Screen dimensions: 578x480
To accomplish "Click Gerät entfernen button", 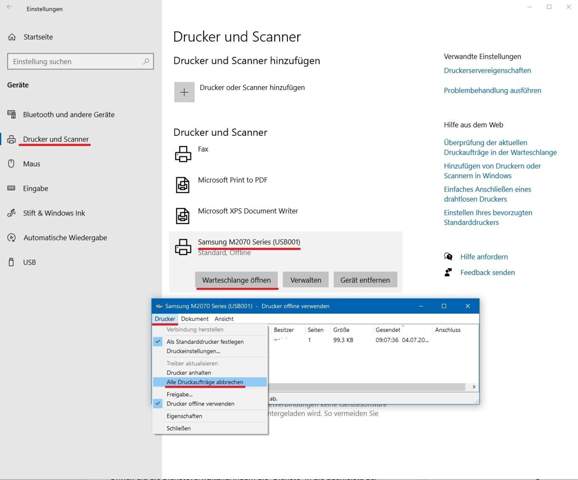I will coord(365,280).
